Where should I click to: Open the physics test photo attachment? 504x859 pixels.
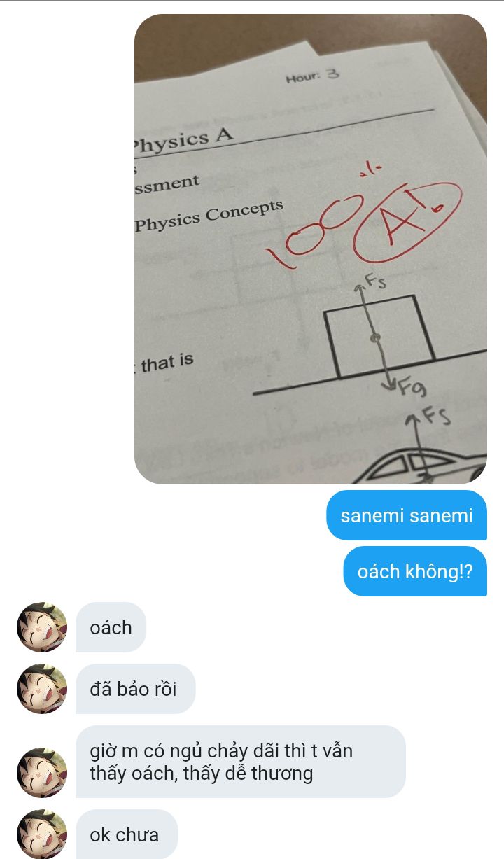311,249
